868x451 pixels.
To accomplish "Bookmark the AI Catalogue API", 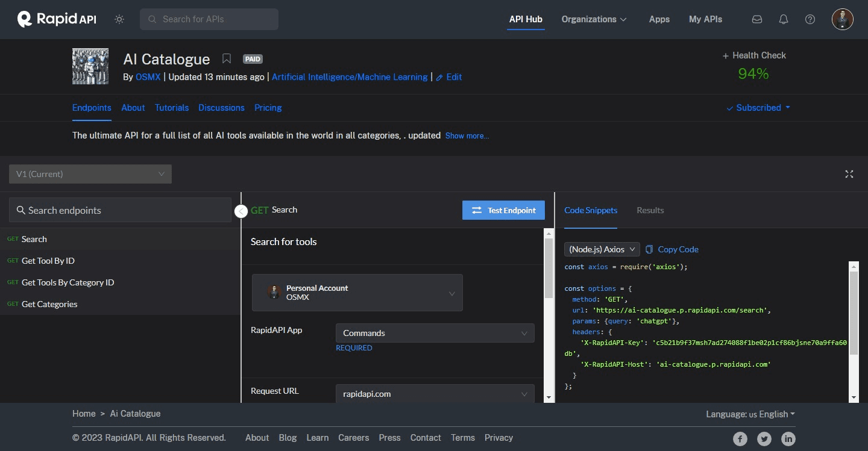I will point(227,58).
